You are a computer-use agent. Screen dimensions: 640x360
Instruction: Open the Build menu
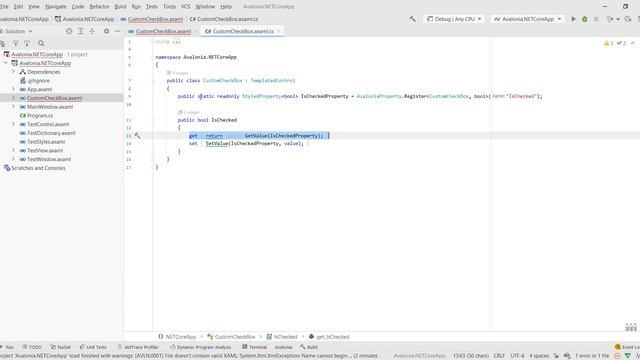pyautogui.click(x=120, y=7)
